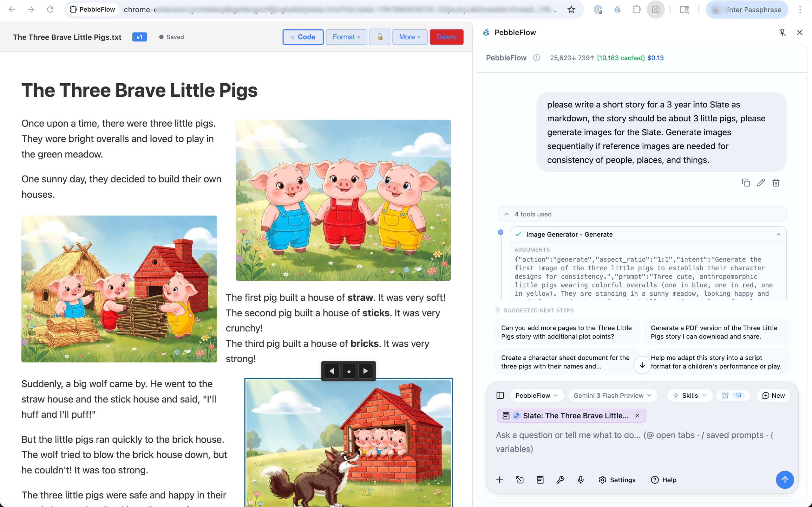The width and height of the screenshot is (812, 507).
Task: Open the Format dropdown
Action: click(x=346, y=37)
